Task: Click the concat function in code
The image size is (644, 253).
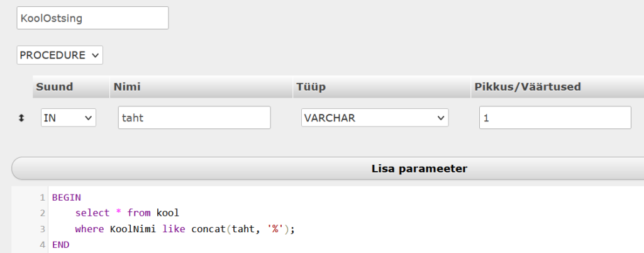Action: tap(209, 228)
